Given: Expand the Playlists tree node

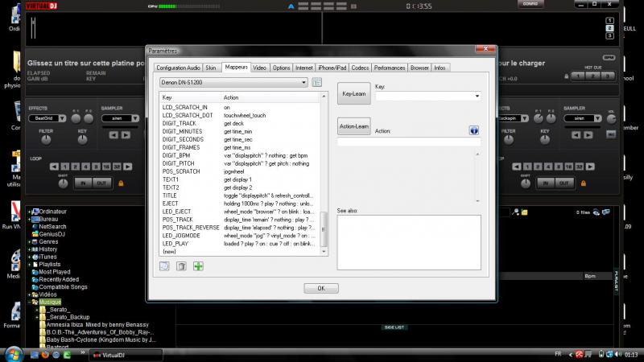Looking at the screenshot, I should [x=30, y=265].
